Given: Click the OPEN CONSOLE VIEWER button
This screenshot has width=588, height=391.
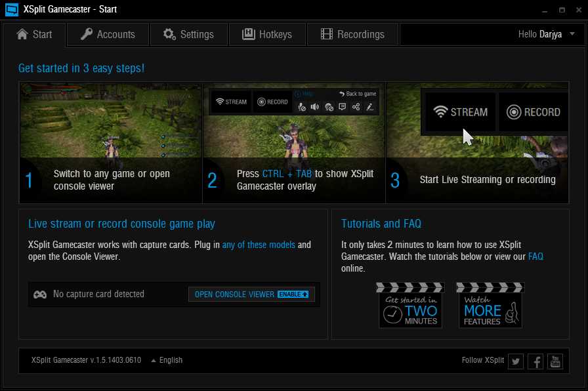Looking at the screenshot, I should click(x=251, y=295).
